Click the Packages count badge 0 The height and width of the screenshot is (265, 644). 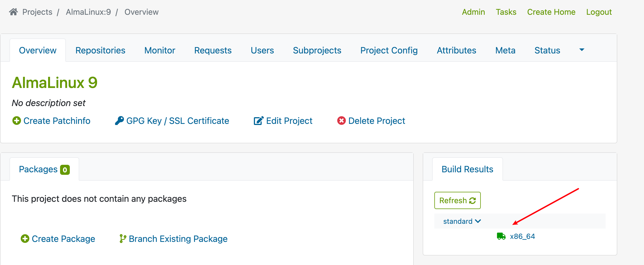65,170
